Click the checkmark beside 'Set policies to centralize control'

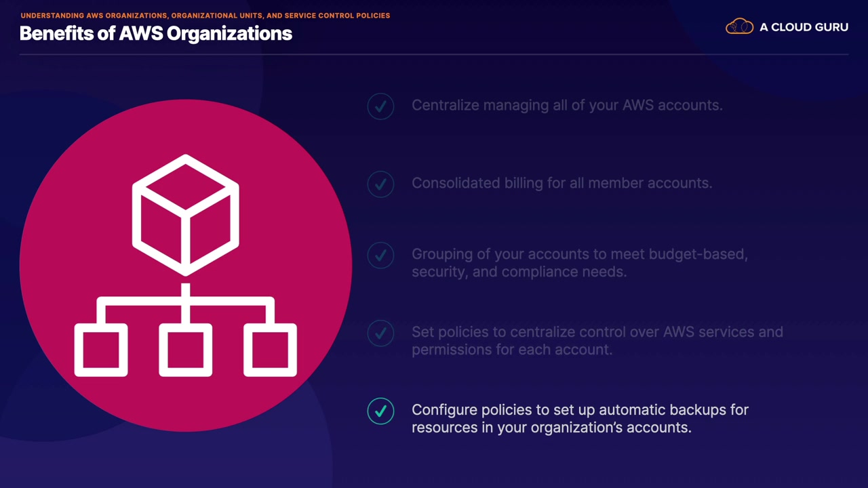point(380,333)
